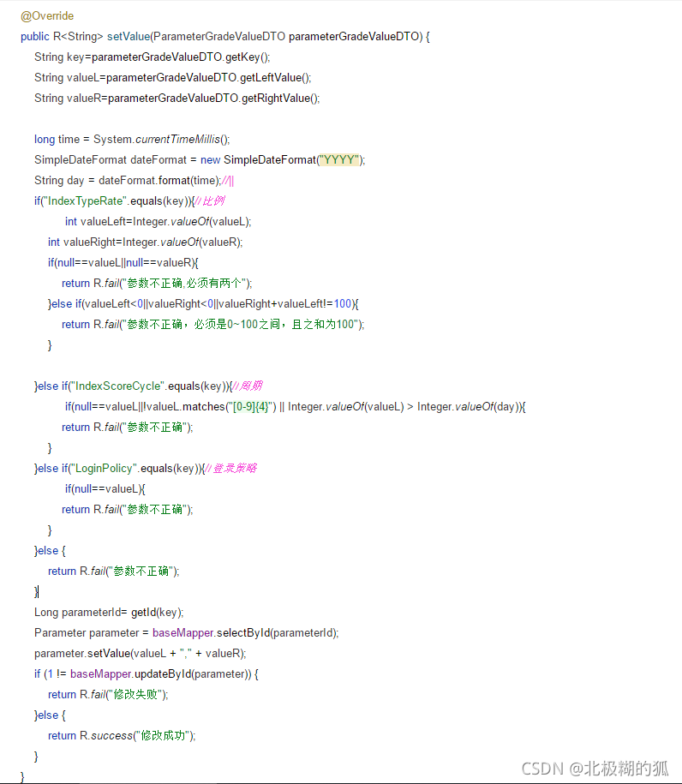The height and width of the screenshot is (784, 682).
Task: Click the 'if(null==valueL||null==valueR){' line
Action: [123, 262]
